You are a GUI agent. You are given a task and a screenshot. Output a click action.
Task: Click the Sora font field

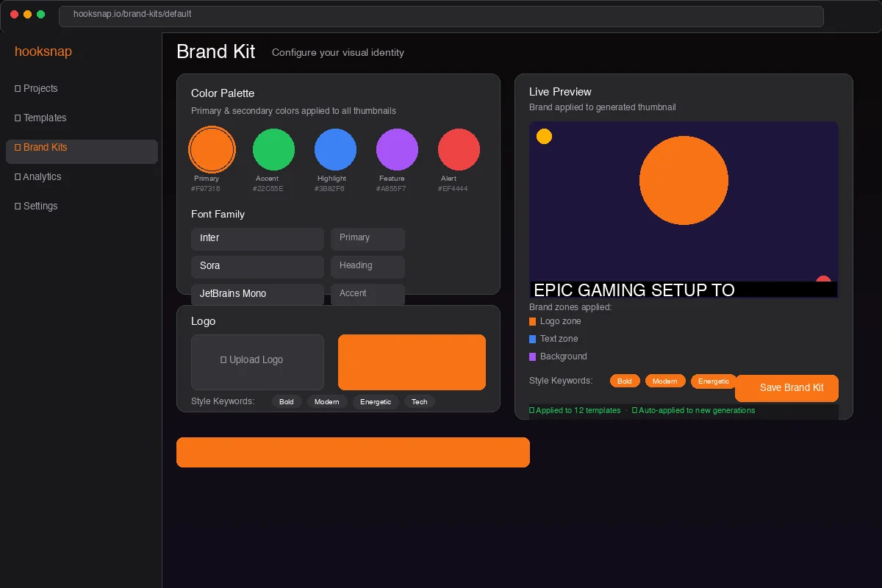pos(257,266)
